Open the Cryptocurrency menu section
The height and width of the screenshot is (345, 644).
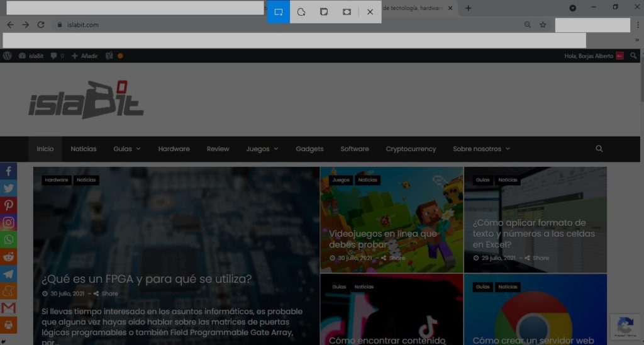tap(411, 149)
